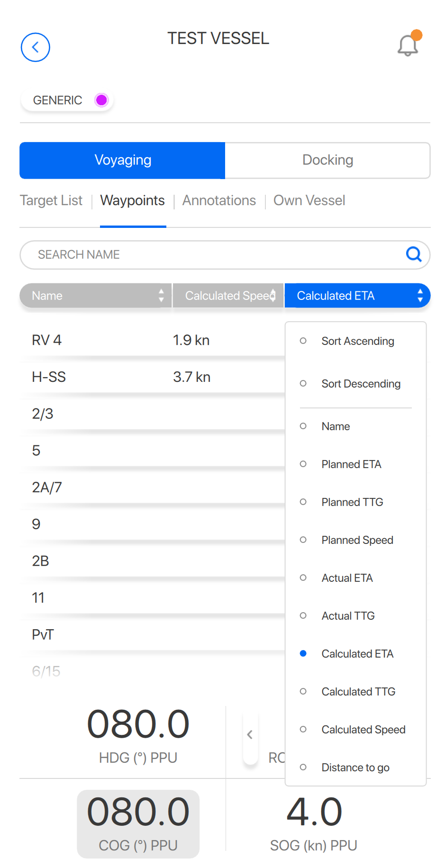Image resolution: width=445 pixels, height=868 pixels.
Task: Select the Voyaging mode button
Action: tap(122, 160)
